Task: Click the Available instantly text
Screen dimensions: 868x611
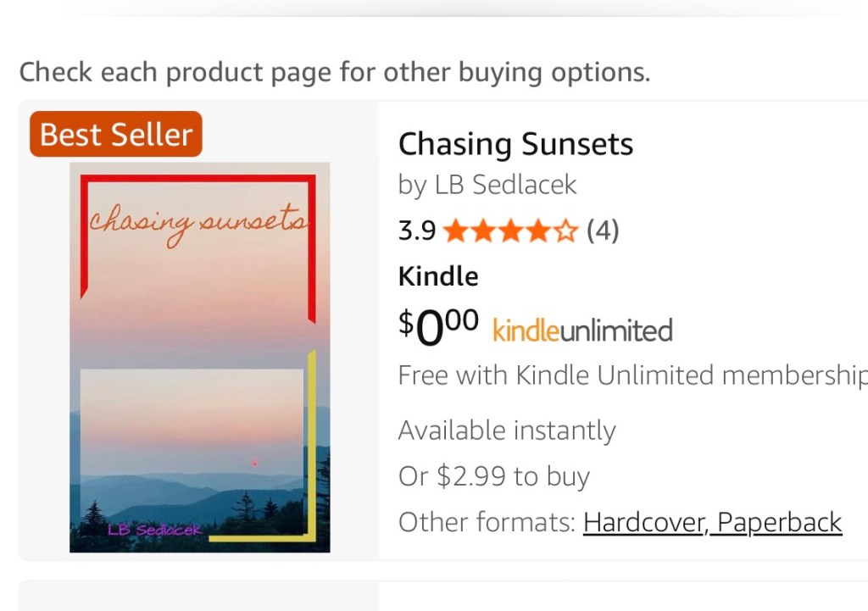Action: [507, 430]
